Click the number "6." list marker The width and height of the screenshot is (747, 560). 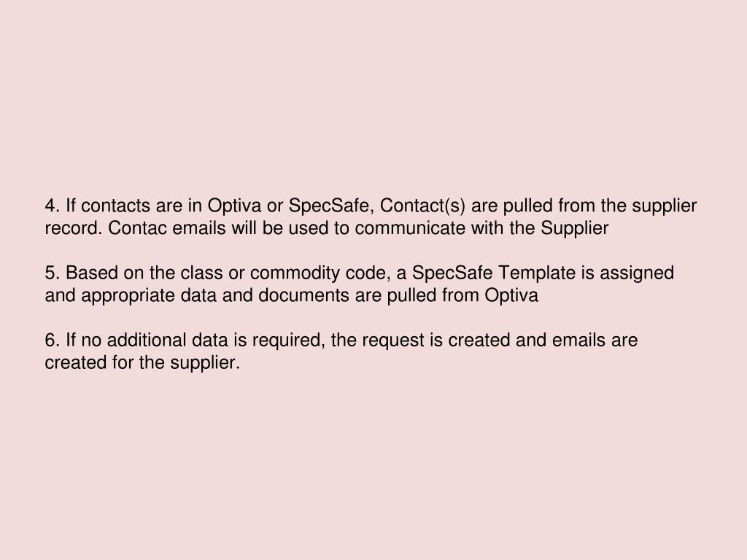pyautogui.click(x=53, y=340)
